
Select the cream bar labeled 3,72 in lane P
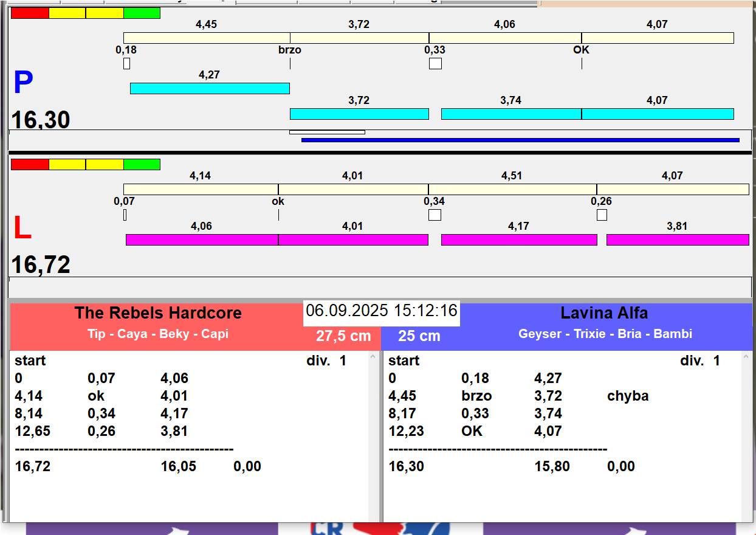click(359, 38)
